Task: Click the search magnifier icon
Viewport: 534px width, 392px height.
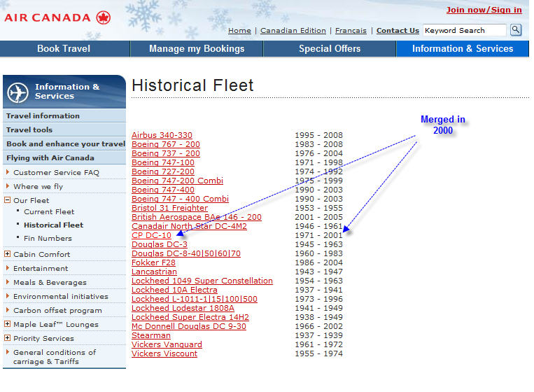Action: (516, 30)
